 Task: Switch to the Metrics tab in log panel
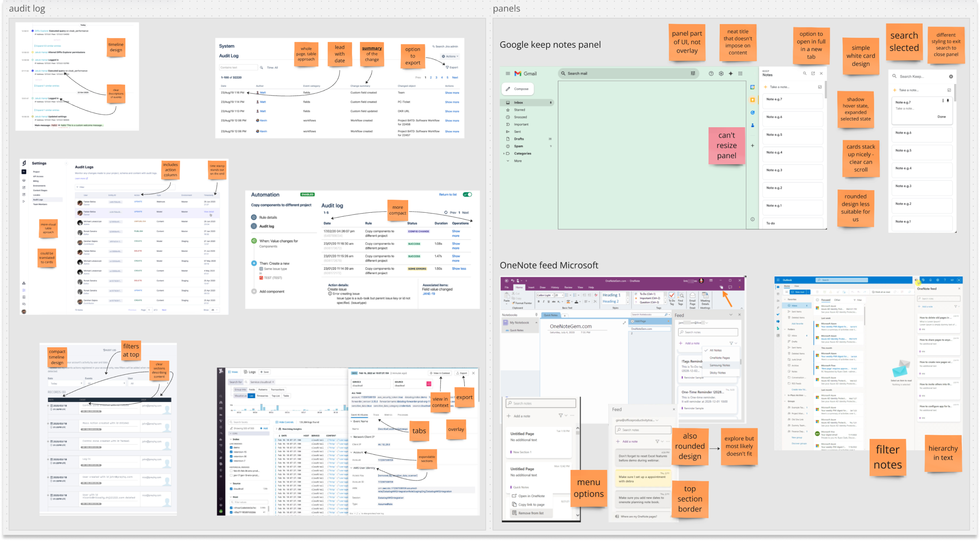388,415
